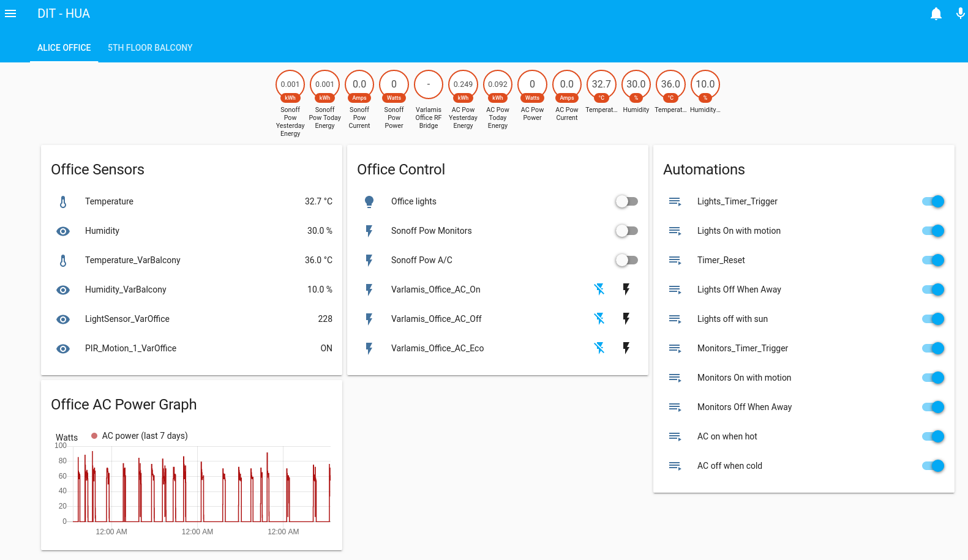Click the eye icon beside PIR_Motion_1_VarOffice
968x560 pixels.
pyautogui.click(x=63, y=349)
